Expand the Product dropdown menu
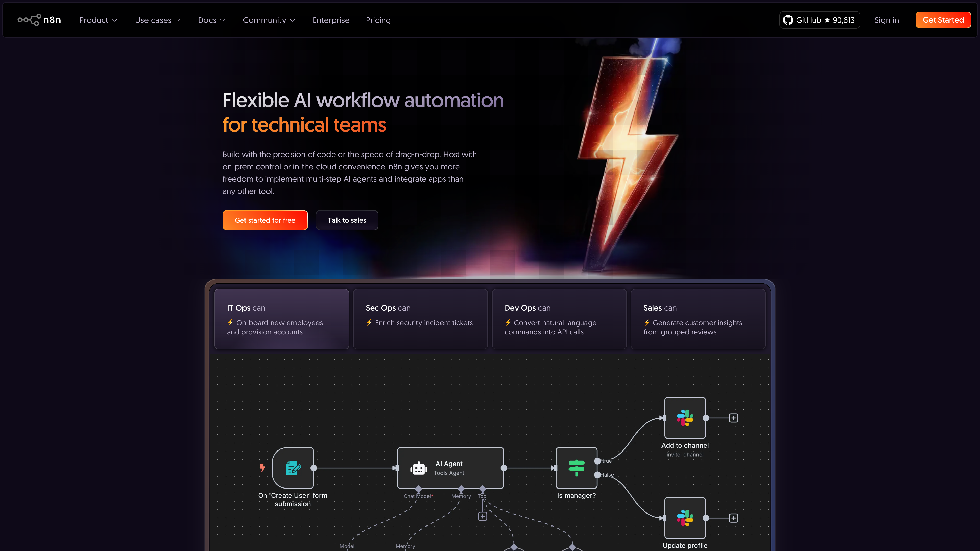This screenshot has width=980, height=551. coord(98,20)
